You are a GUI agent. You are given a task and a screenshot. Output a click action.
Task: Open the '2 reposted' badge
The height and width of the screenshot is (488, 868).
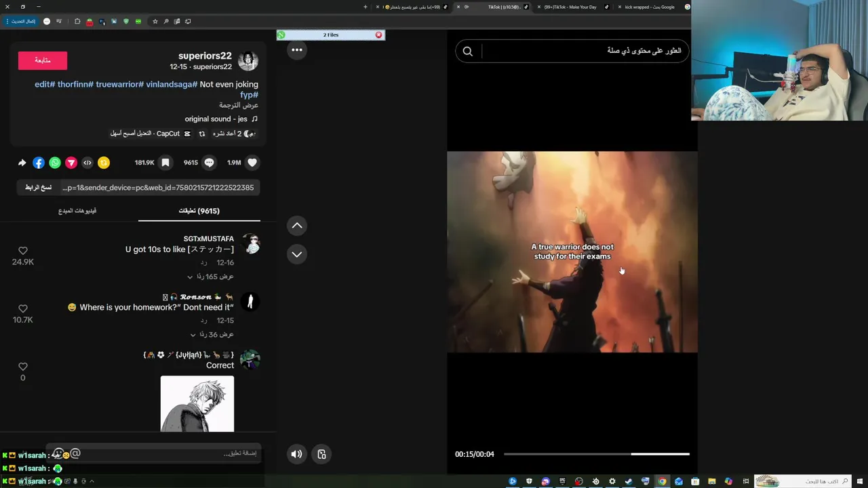(233, 134)
